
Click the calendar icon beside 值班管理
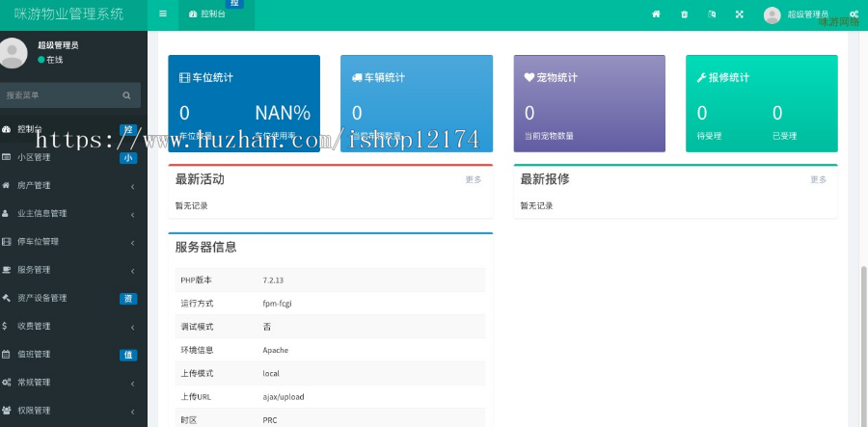[x=6, y=355]
